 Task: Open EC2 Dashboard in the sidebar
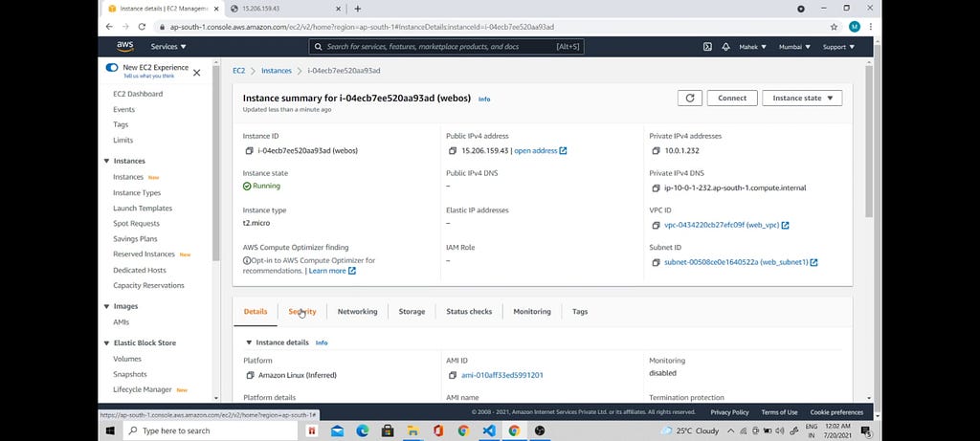tap(138, 94)
